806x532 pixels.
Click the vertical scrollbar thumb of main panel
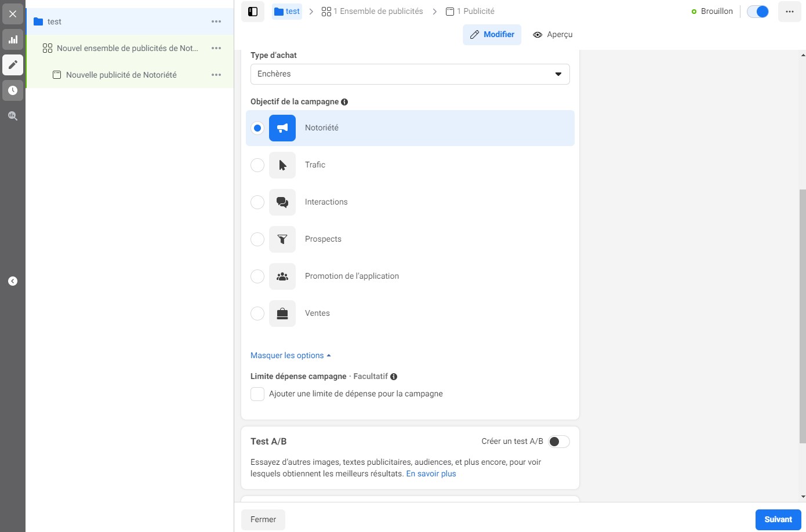point(803,316)
